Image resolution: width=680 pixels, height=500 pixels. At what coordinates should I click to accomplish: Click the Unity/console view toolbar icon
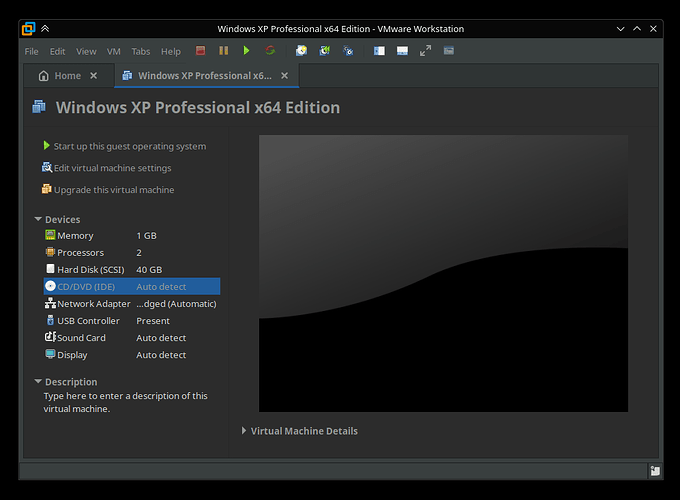coord(449,51)
